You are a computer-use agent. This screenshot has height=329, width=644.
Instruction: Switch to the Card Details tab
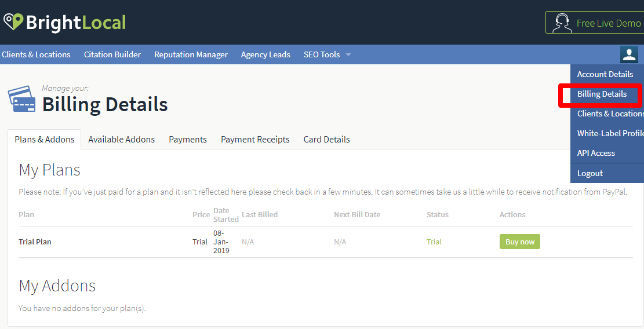coord(326,140)
